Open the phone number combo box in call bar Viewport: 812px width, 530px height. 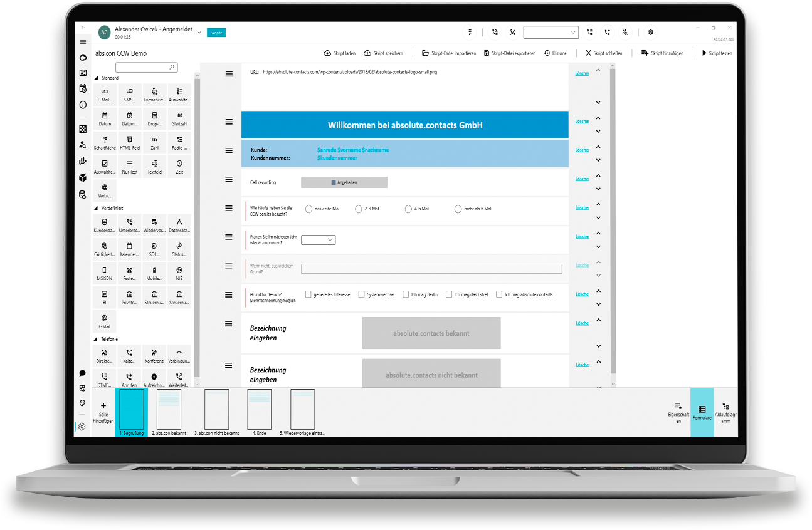click(551, 32)
